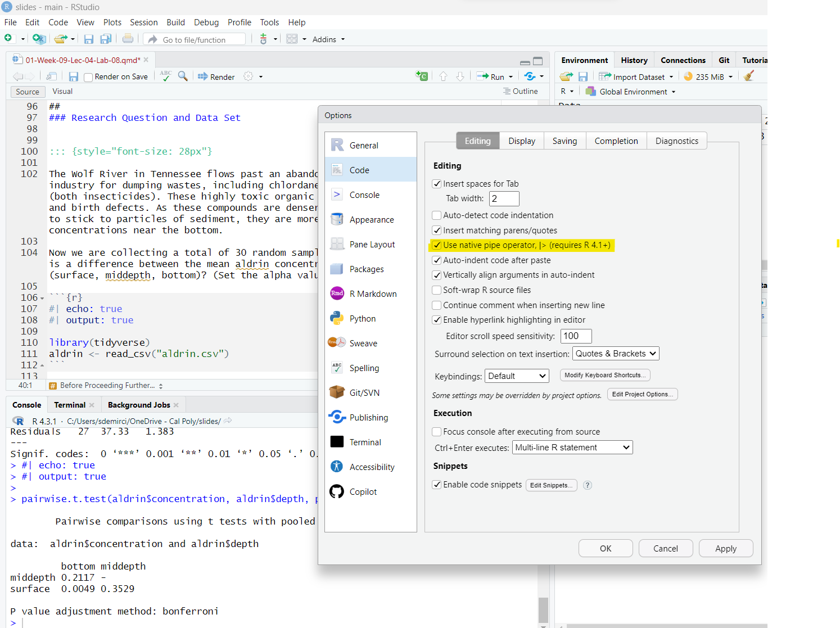The width and height of the screenshot is (840, 628).
Task: Enable Soft-wrap R source files
Action: pos(437,290)
